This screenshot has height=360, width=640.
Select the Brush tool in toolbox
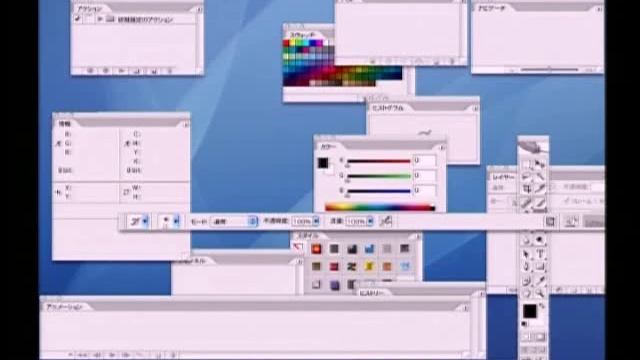point(540,202)
